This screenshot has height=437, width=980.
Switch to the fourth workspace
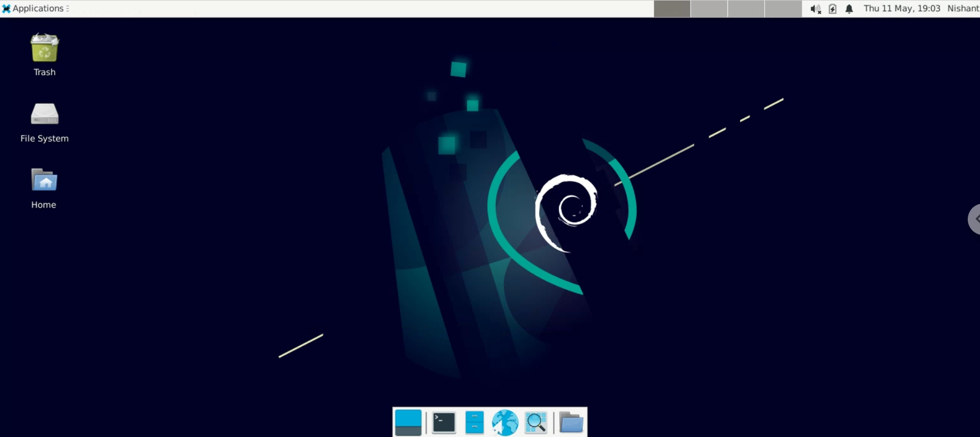pos(783,9)
